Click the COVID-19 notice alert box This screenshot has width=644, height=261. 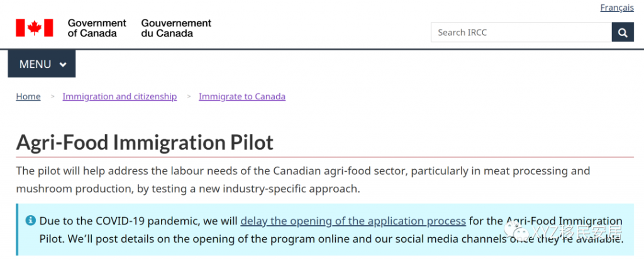[325, 230]
